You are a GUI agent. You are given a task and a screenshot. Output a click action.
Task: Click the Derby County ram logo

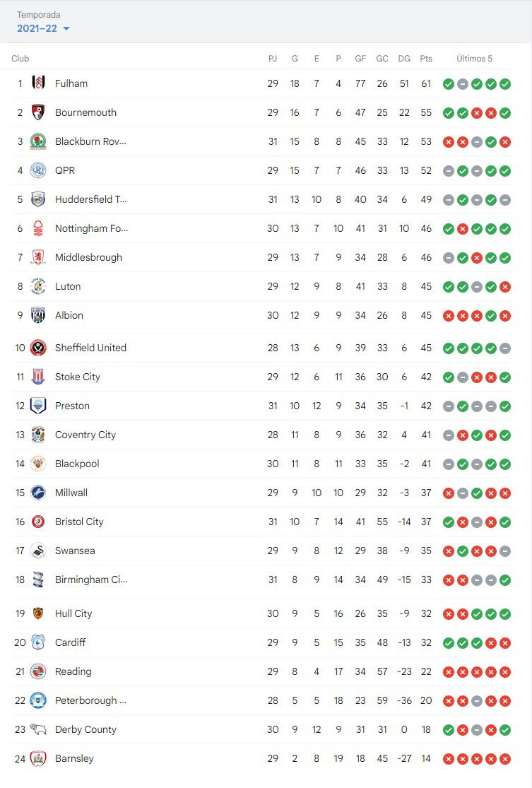38,729
